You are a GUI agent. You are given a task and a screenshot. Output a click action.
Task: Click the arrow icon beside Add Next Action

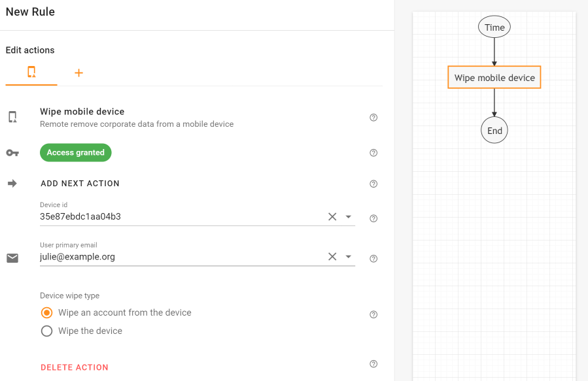12,183
